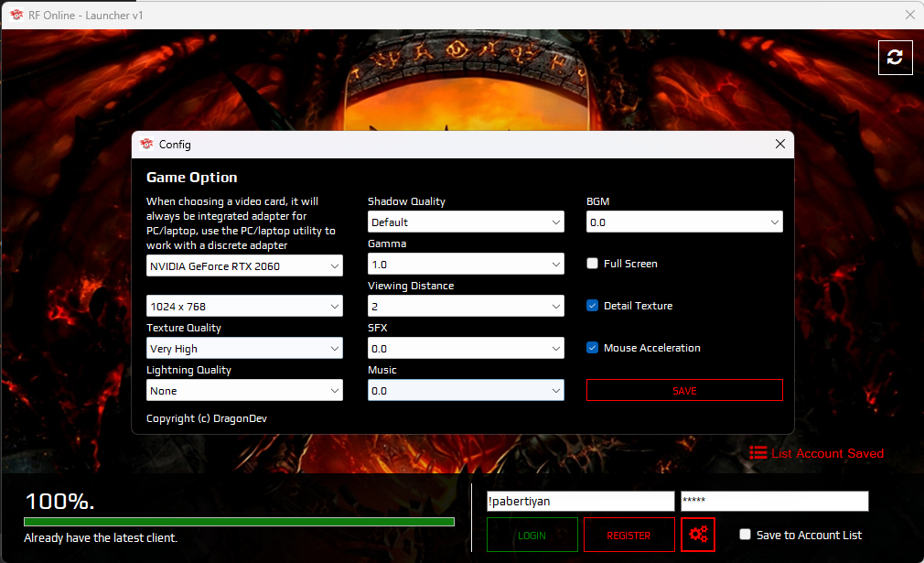Open the SFX volume dropdown

click(466, 349)
